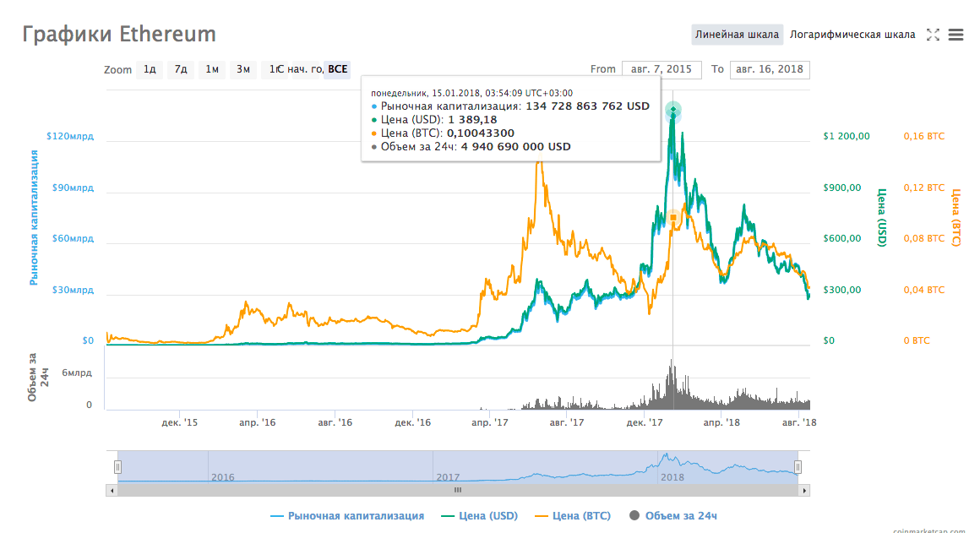
Task: Grab the right navigator range handle
Action: point(798,467)
